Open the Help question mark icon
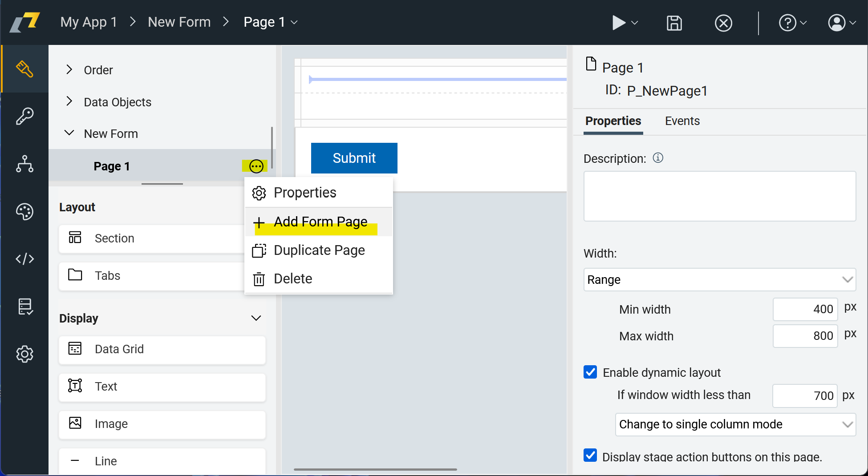868x476 pixels. pyautogui.click(x=787, y=23)
